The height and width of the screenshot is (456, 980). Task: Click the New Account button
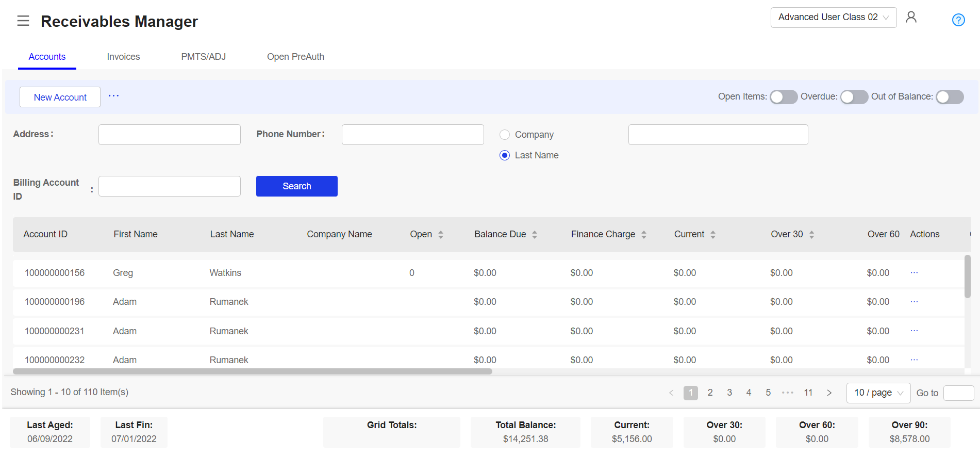[x=60, y=97]
